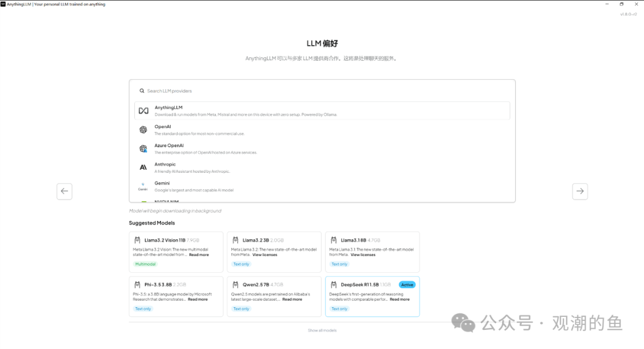Click the Multimodal tag

point(145,264)
